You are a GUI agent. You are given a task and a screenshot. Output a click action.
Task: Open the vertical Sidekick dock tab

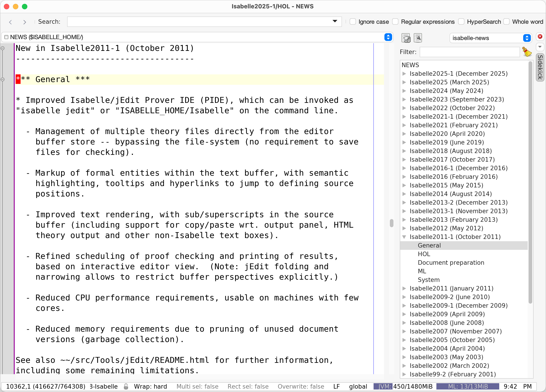(x=540, y=67)
